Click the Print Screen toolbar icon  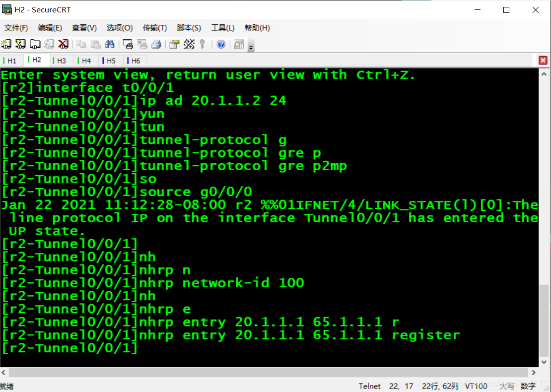(x=128, y=44)
